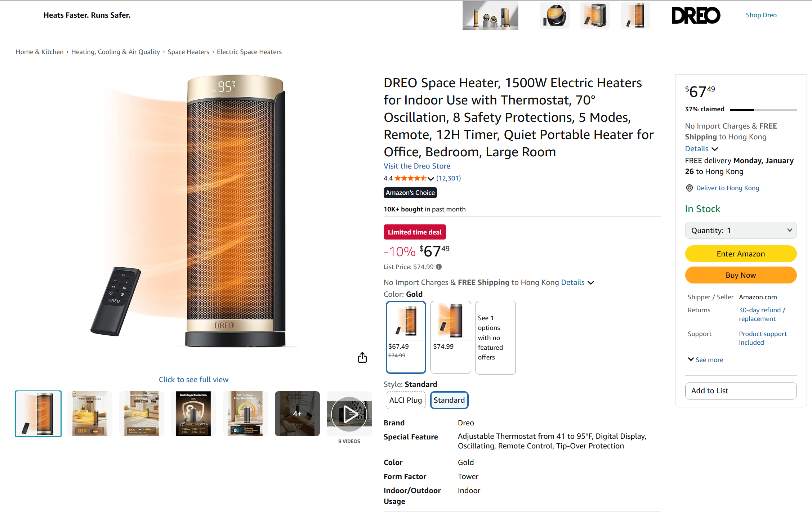Click the Add to List button

point(740,391)
